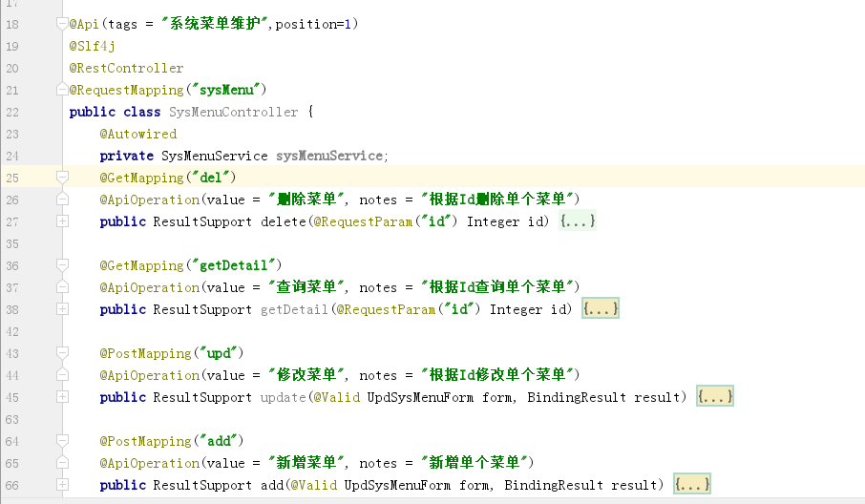
Task: Expand the delete method fold on line 27
Action: [62, 221]
